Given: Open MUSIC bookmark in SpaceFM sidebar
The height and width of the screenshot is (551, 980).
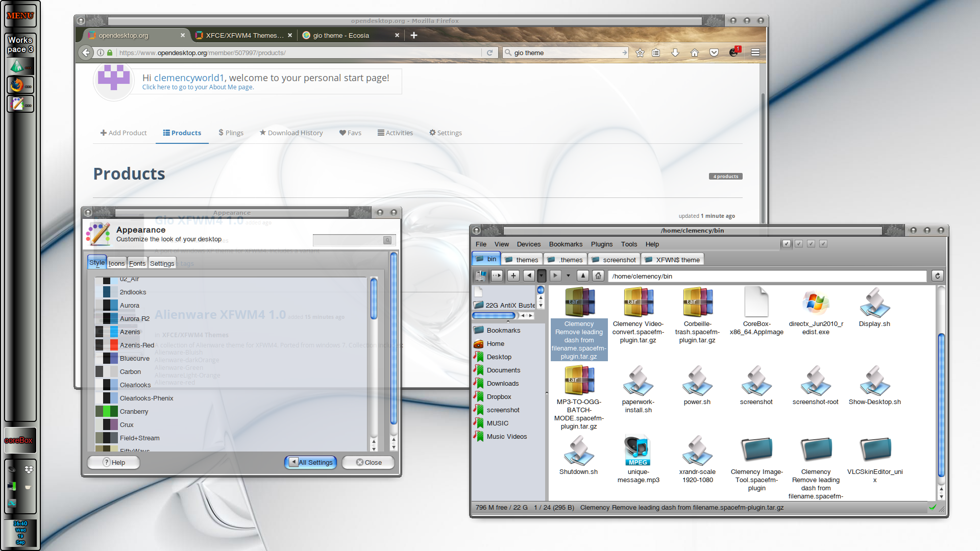Looking at the screenshot, I should coord(497,423).
